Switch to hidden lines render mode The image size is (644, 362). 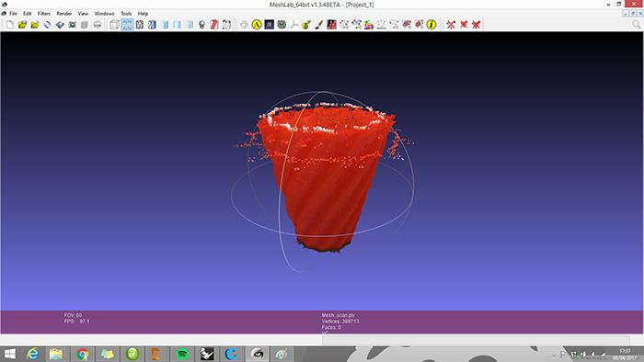point(152,25)
